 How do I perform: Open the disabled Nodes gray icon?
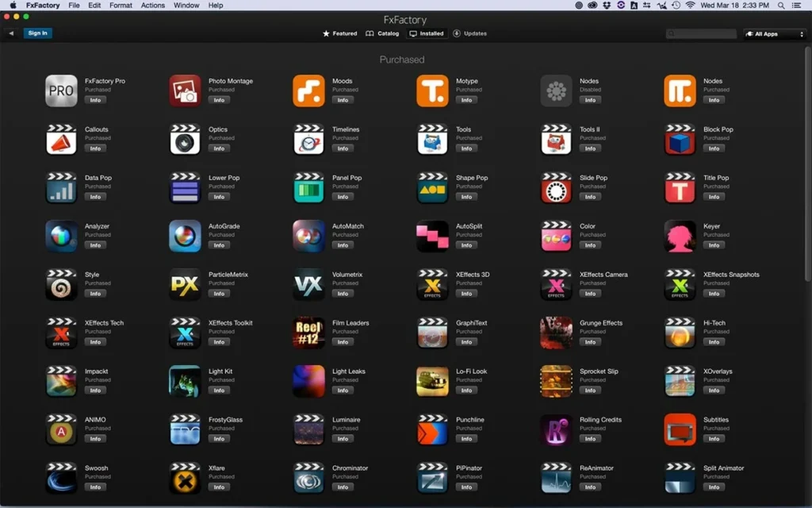556,90
